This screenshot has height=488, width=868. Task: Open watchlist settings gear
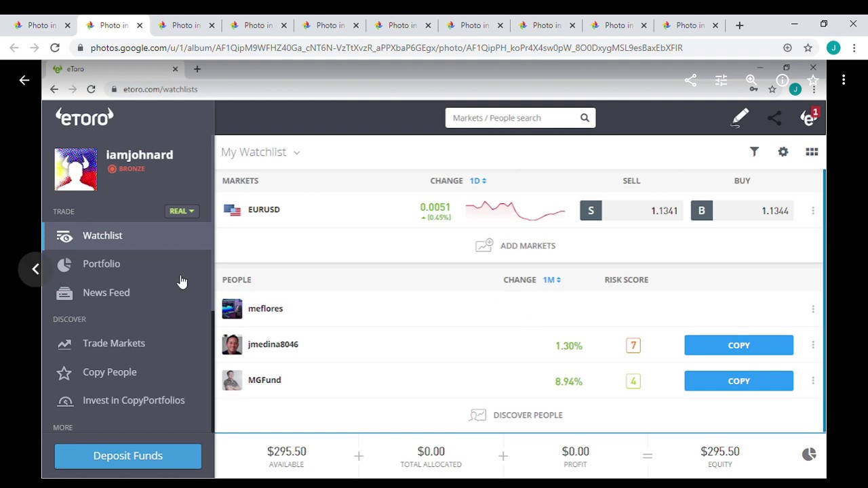pyautogui.click(x=783, y=152)
